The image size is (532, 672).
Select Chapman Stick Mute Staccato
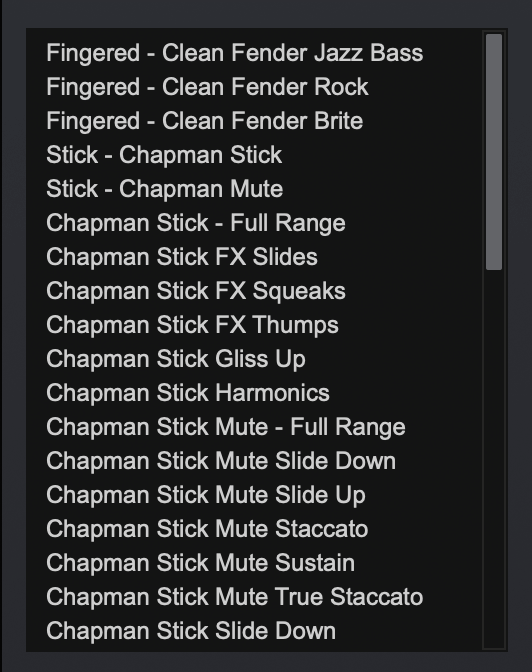(207, 528)
